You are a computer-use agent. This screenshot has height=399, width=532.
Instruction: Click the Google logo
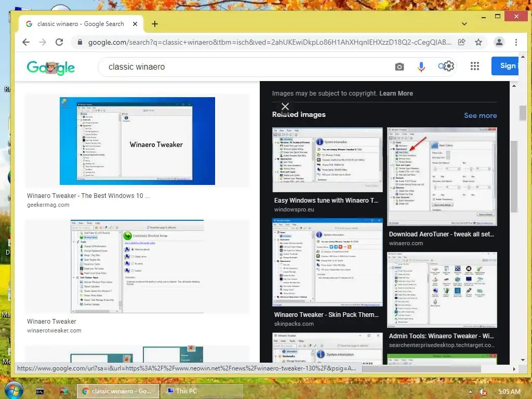51,67
